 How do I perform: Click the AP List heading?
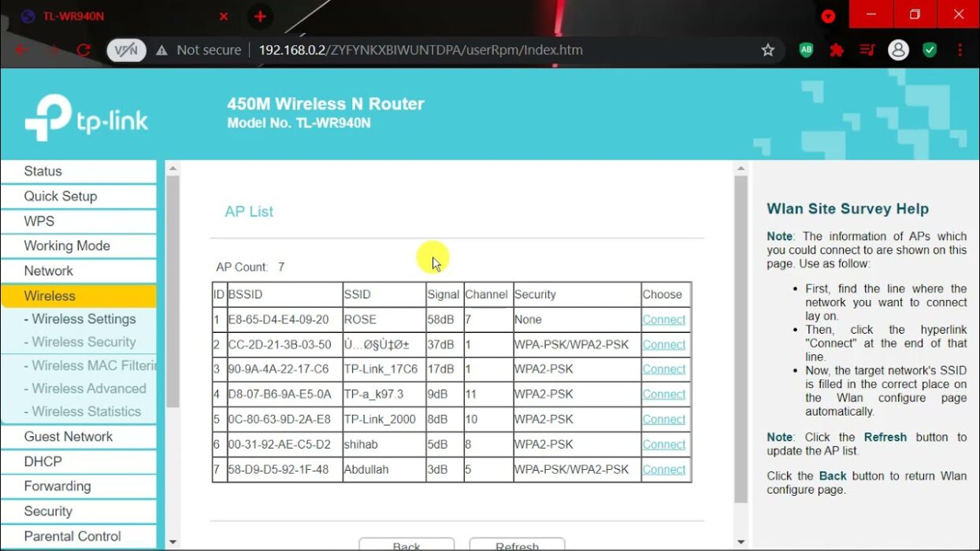(249, 212)
